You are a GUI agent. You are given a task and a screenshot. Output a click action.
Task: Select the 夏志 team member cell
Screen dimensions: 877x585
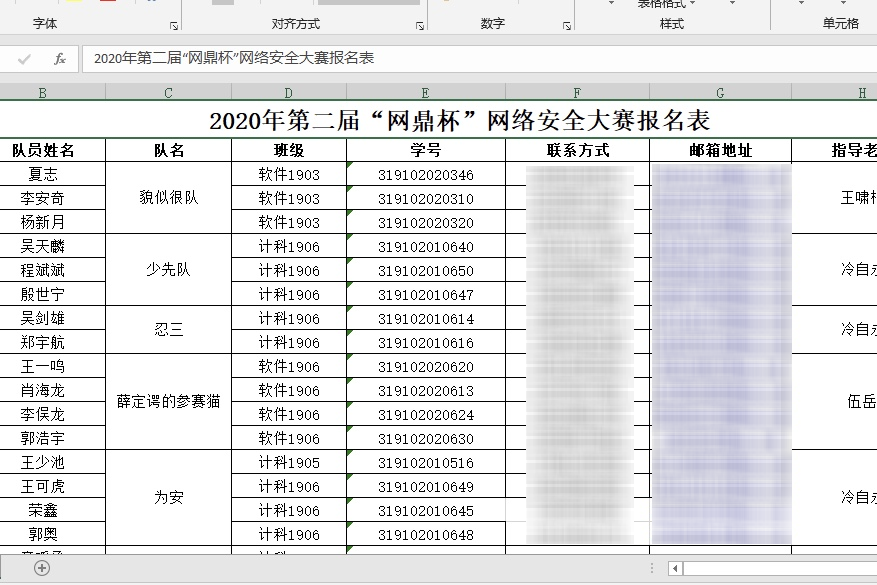click(40, 173)
